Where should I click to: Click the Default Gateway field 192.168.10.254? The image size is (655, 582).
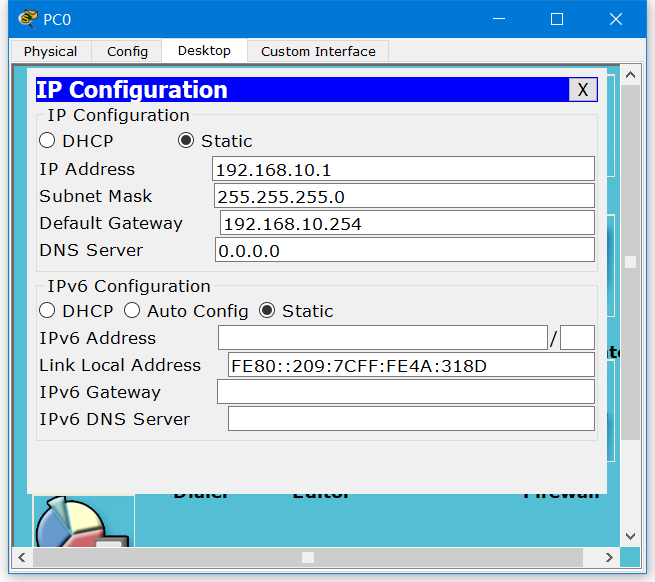[x=407, y=223]
